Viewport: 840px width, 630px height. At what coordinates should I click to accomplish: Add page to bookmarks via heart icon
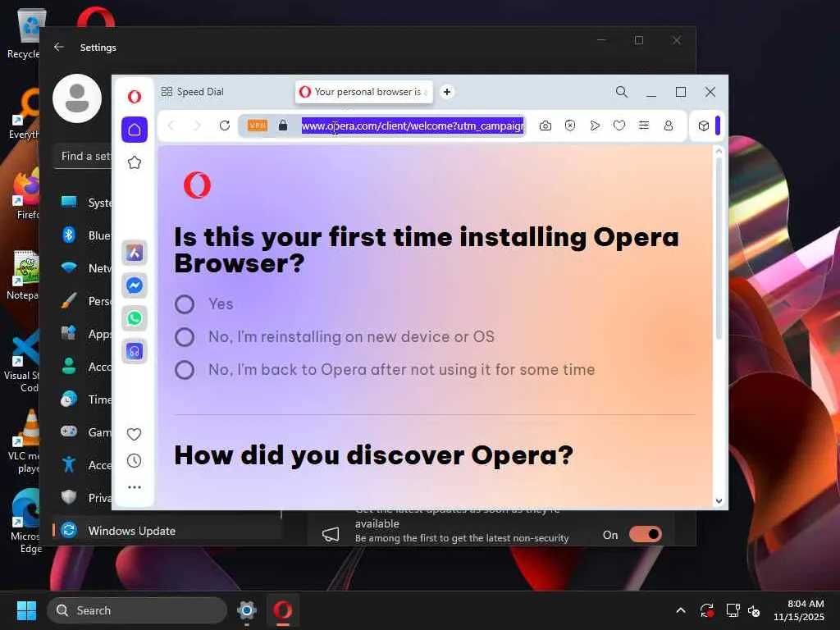(x=619, y=126)
